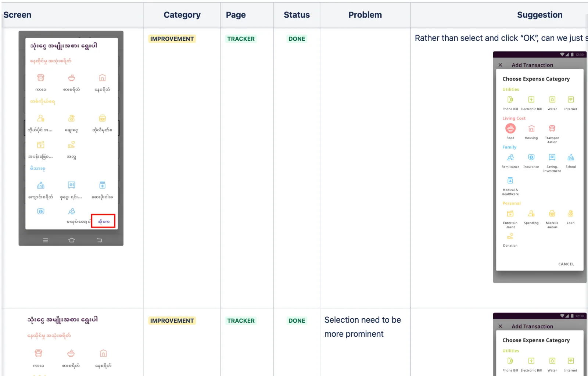Click the အိုကေ OK button in Burmese dialog
588x376 pixels.
coord(103,221)
